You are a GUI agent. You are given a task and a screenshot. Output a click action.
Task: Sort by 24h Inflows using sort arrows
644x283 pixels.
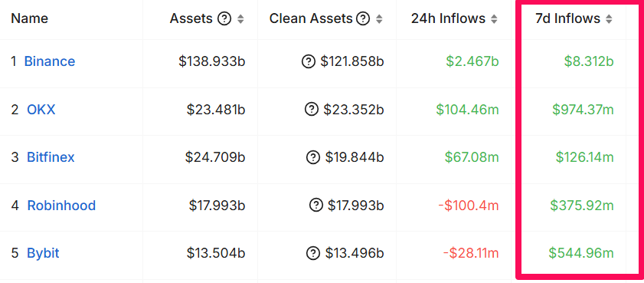click(x=494, y=19)
